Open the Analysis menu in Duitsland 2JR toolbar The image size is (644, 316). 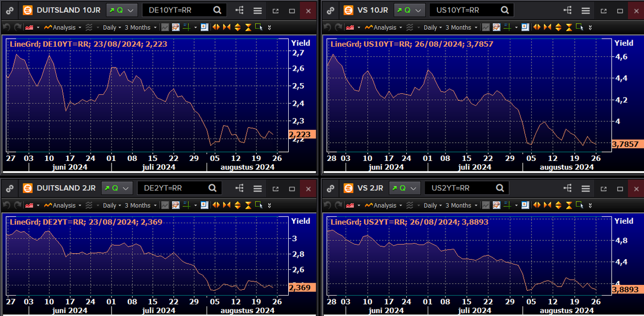tap(64, 205)
